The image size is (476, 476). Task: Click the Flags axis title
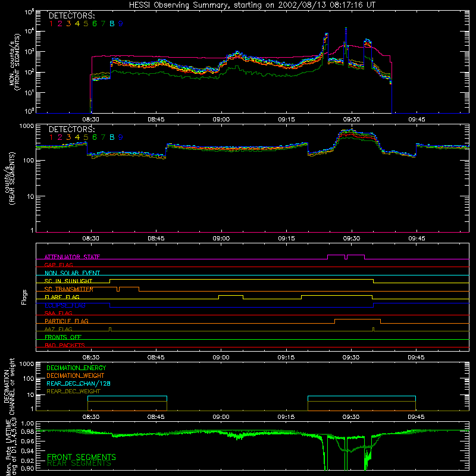click(24, 297)
